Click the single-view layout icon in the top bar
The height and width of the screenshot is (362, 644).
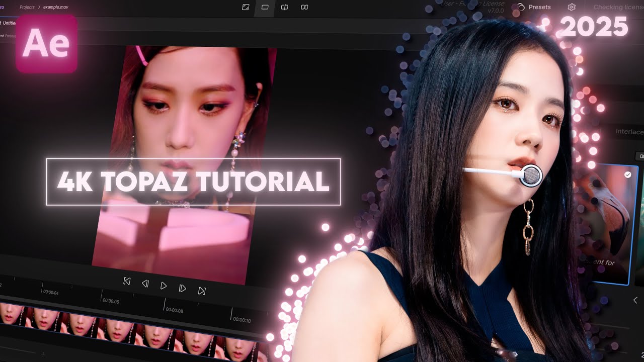click(x=265, y=7)
